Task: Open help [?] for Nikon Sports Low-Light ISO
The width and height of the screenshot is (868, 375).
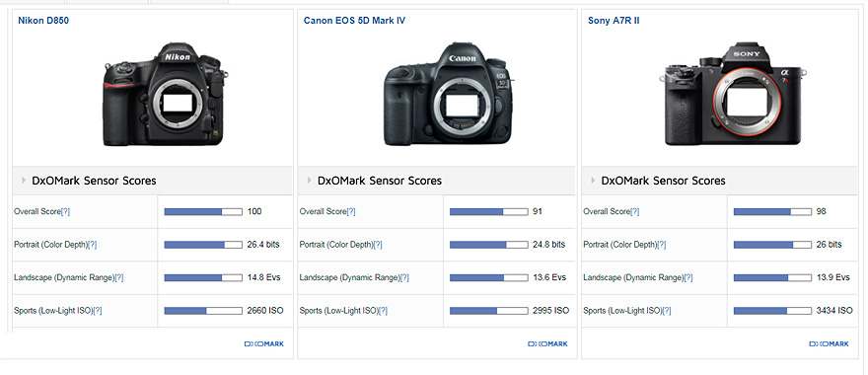Action: coord(98,311)
